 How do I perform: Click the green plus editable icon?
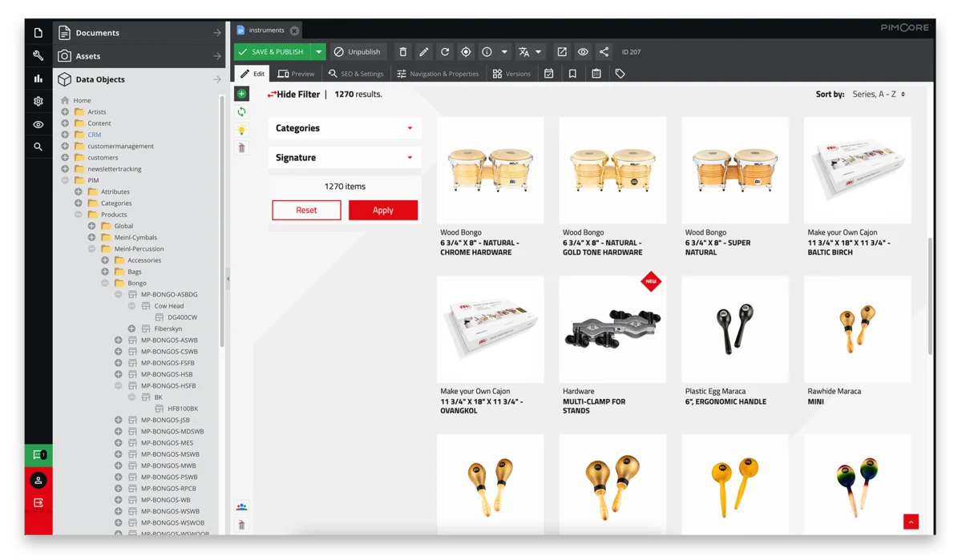point(241,94)
